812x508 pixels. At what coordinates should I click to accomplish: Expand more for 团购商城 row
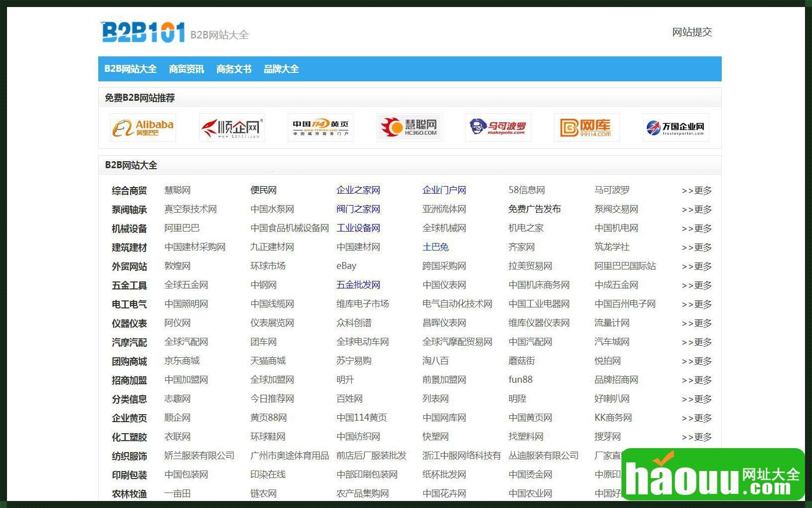point(697,361)
